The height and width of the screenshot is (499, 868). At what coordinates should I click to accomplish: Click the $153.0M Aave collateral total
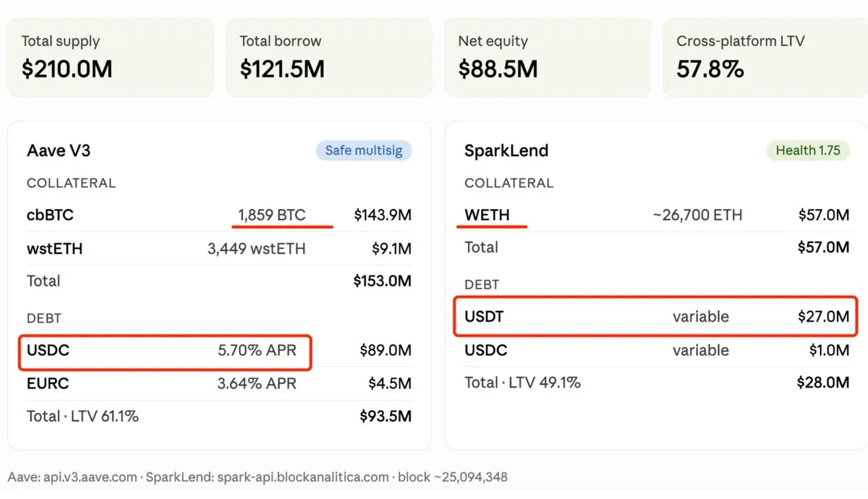coord(383,281)
